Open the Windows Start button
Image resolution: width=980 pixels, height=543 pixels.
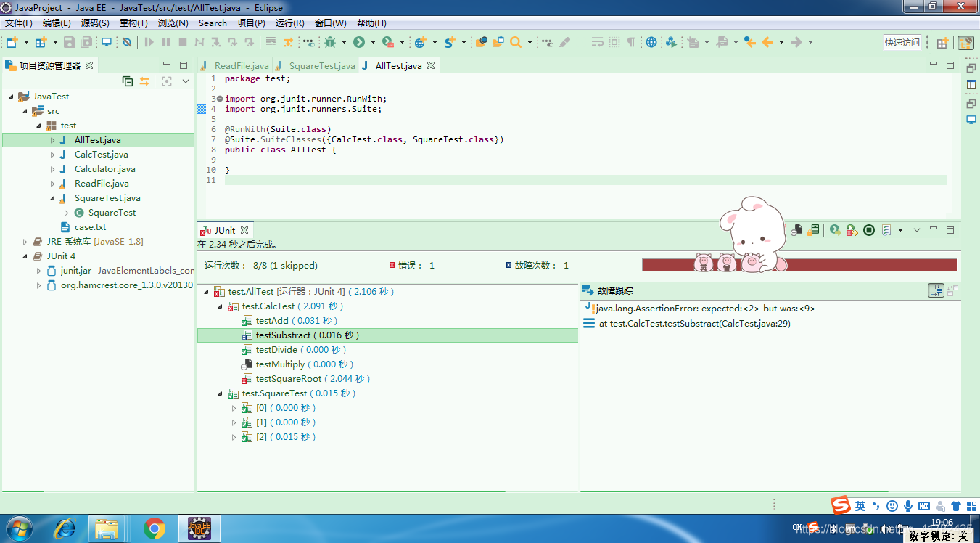click(x=18, y=528)
